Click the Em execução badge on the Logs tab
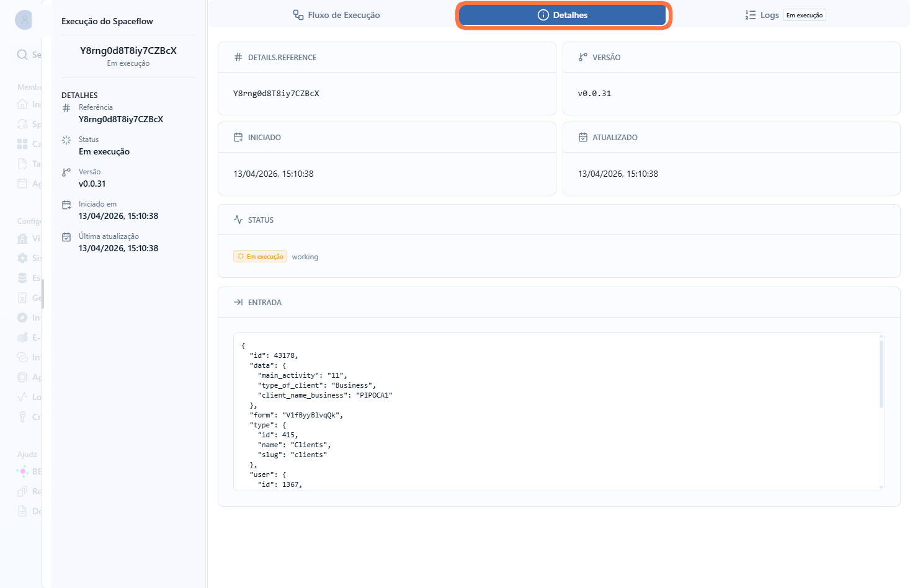This screenshot has height=588, width=910. click(x=805, y=15)
